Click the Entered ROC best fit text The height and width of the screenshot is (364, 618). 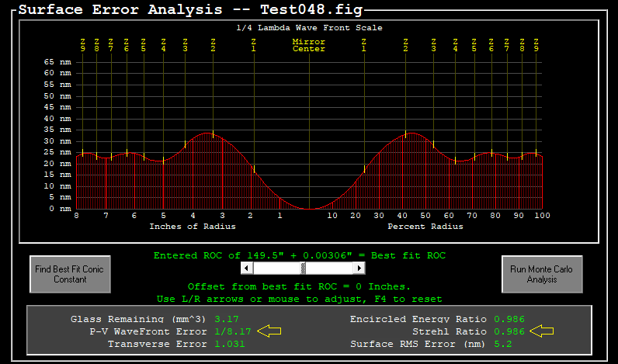(x=300, y=255)
